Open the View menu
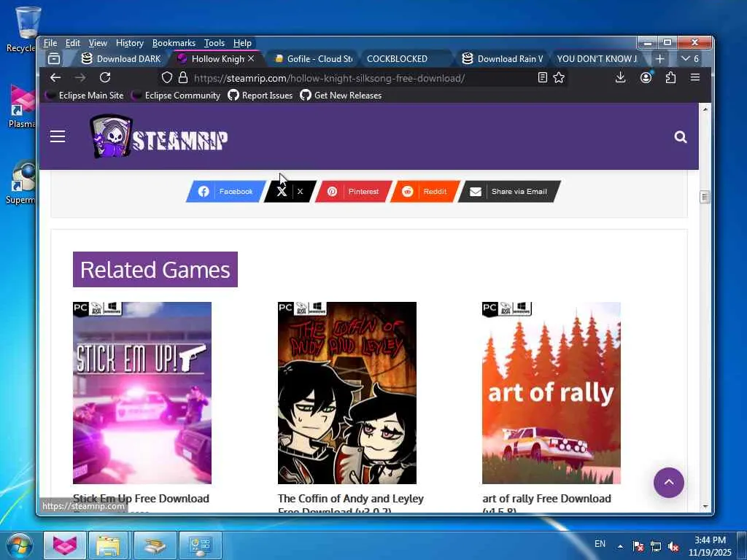Image resolution: width=747 pixels, height=560 pixels. [98, 43]
